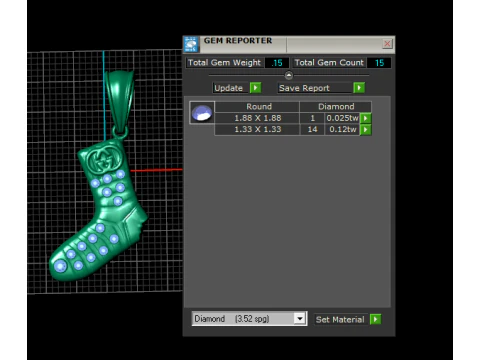Click the Diamond (3.52 spg) combo box
This screenshot has height=360, width=480.
[249, 319]
